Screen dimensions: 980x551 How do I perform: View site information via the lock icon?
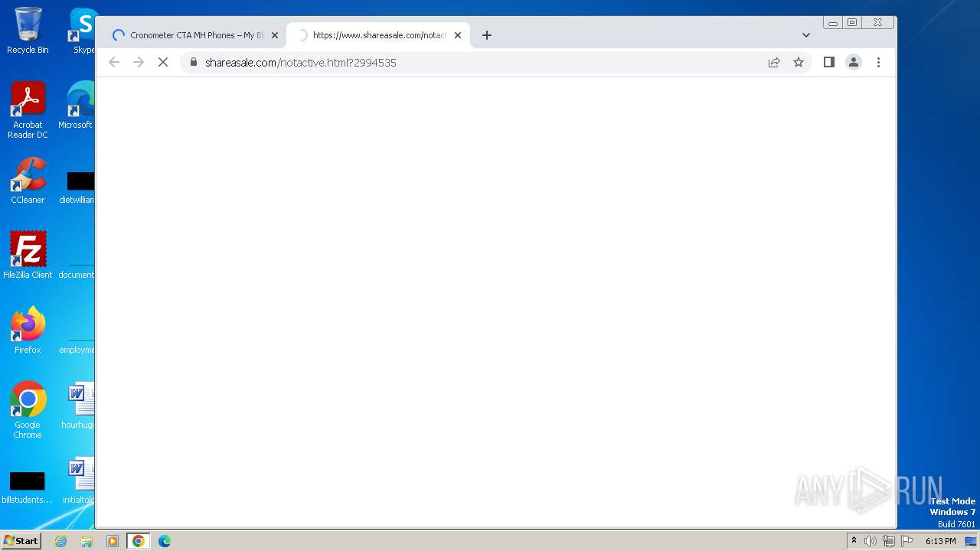(x=194, y=63)
